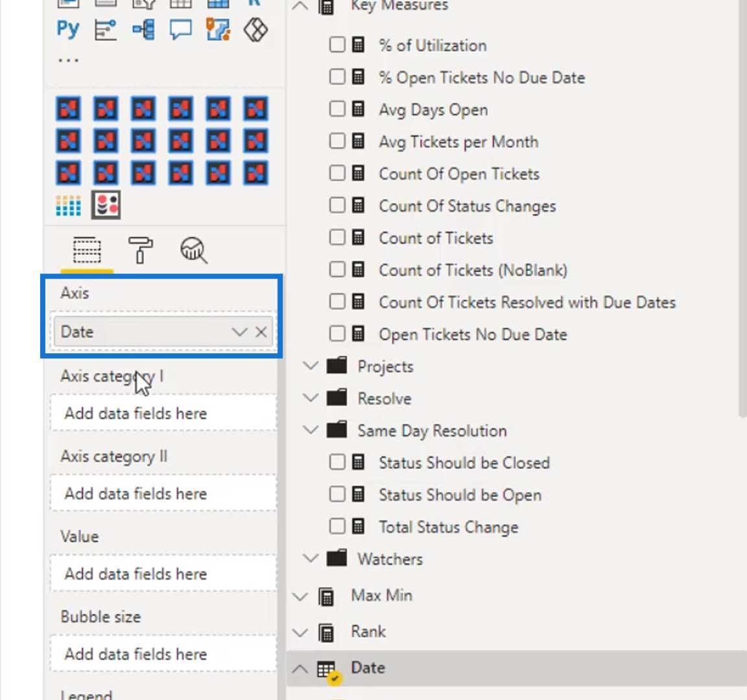Switch to the Fields well tab
Viewport: 747px width, 700px height.
(x=87, y=250)
